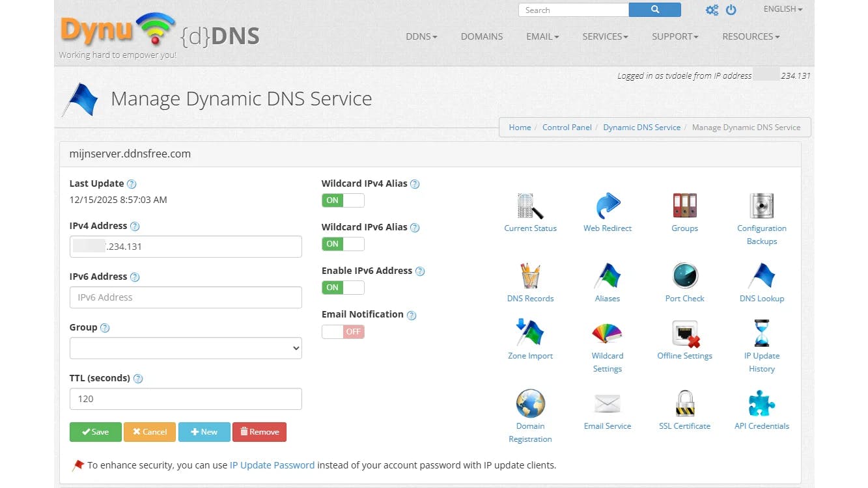Toggle the Wildcard IPv4 Alias switch
This screenshot has height=488, width=868.
tap(343, 200)
